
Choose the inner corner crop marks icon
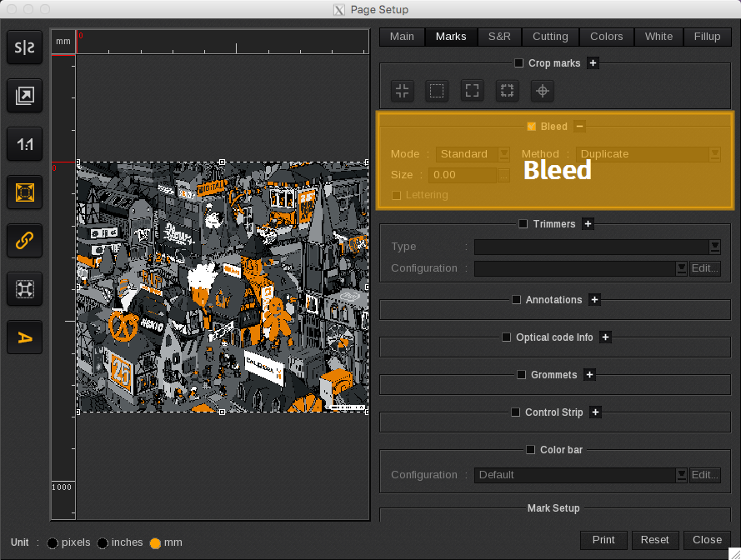[403, 91]
